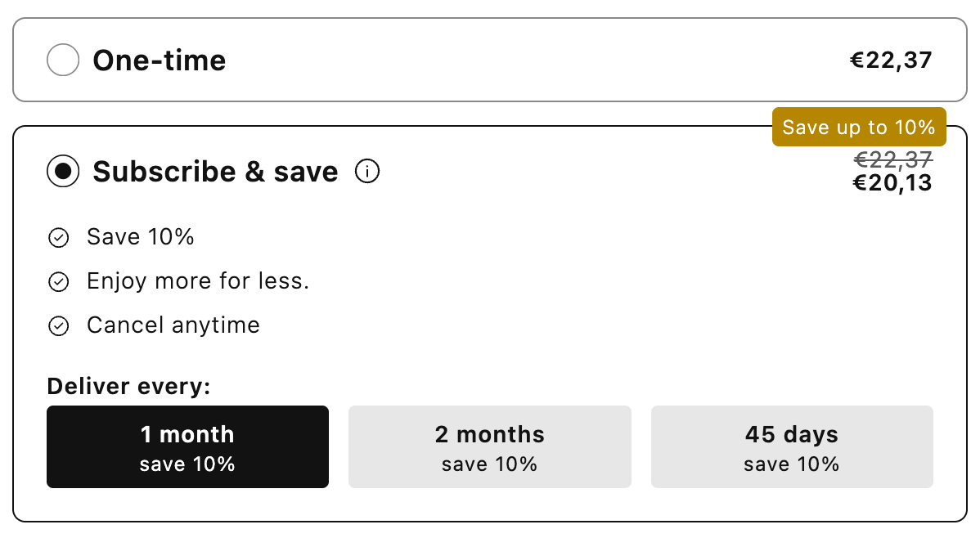Click the "Subscribe & save" heading text
980x538 pixels.
215,172
